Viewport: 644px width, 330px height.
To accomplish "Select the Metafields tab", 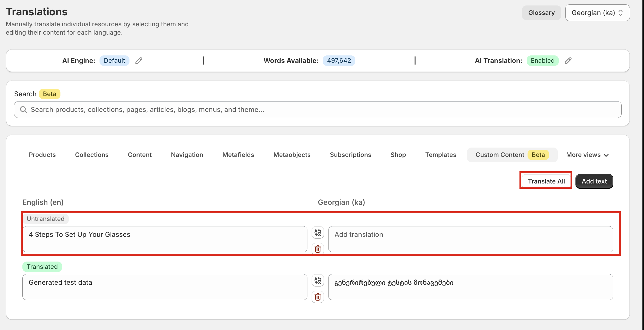I will tap(238, 155).
